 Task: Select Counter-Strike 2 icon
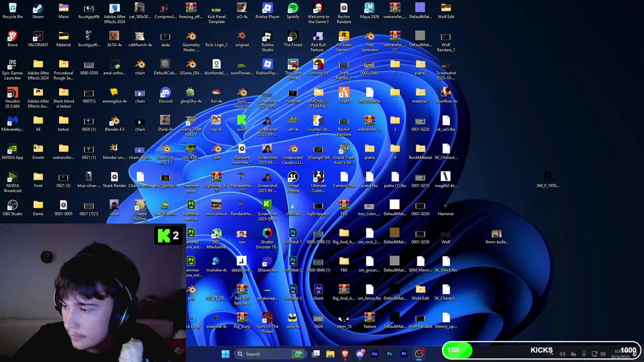(x=318, y=126)
